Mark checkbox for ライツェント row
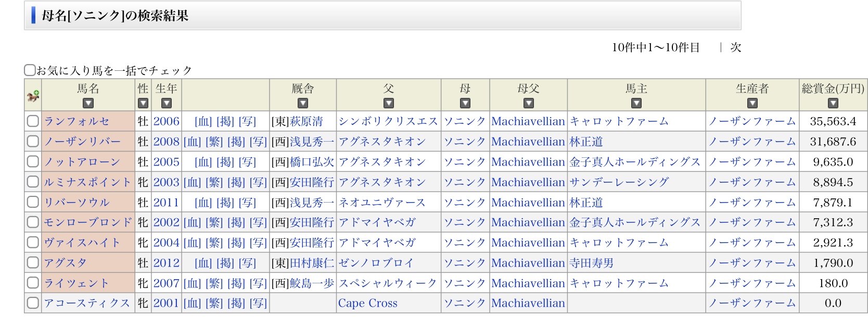Viewport: 868px width, 325px height. [33, 283]
